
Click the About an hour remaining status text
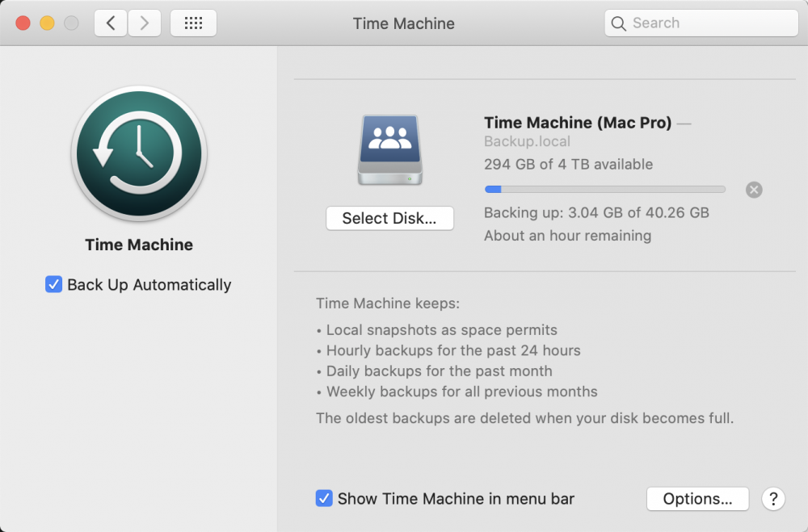point(567,236)
